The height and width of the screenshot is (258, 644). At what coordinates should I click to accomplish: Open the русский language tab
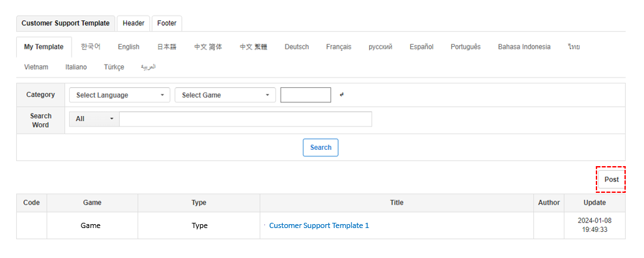coord(380,47)
